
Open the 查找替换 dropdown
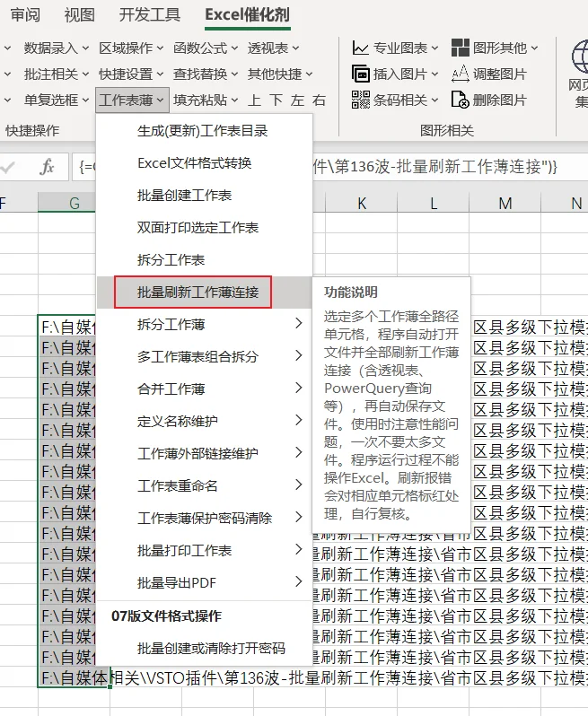pos(206,74)
